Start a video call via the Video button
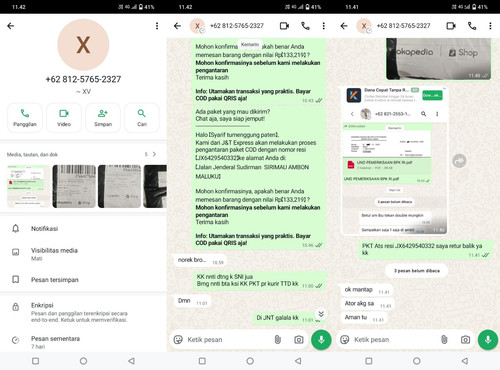Viewport: 500px width, 370px height. pos(64,118)
